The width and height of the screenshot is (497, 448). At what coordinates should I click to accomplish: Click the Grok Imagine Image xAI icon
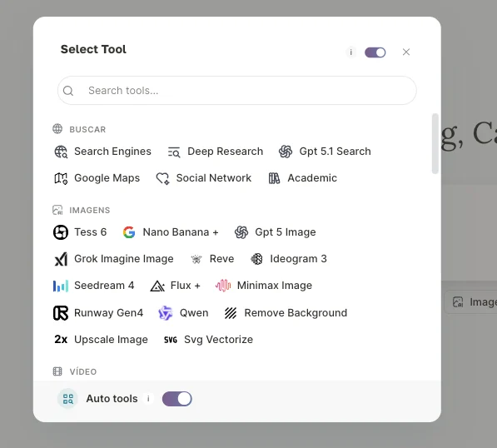[x=61, y=259]
